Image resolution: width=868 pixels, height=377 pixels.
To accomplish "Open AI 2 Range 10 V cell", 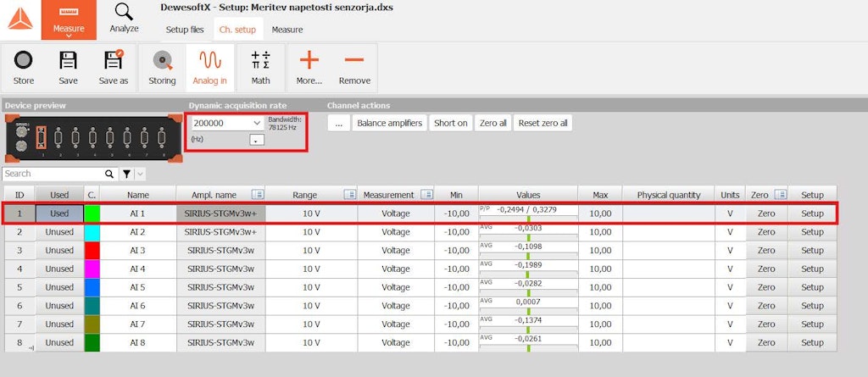I will pos(311,232).
